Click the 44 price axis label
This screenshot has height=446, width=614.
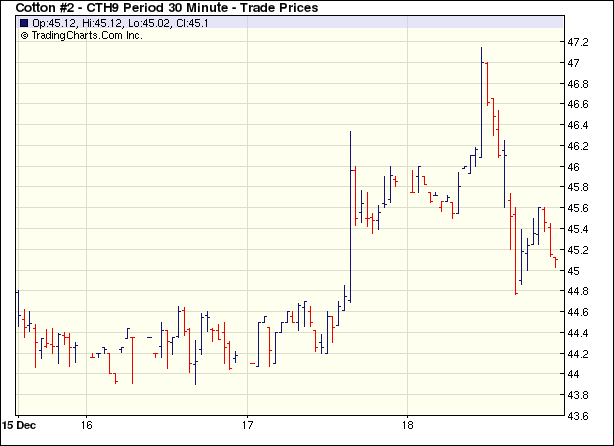point(574,374)
